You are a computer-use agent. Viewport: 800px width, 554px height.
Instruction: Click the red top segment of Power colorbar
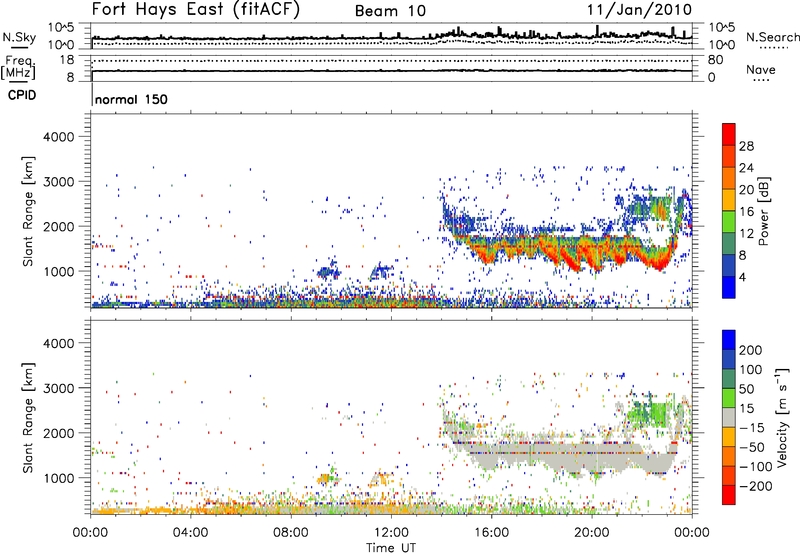pyautogui.click(x=729, y=134)
